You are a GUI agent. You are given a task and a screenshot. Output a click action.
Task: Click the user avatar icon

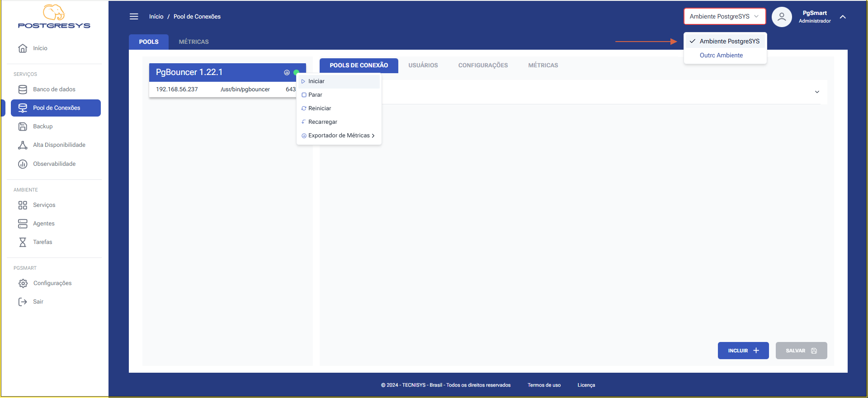[782, 17]
